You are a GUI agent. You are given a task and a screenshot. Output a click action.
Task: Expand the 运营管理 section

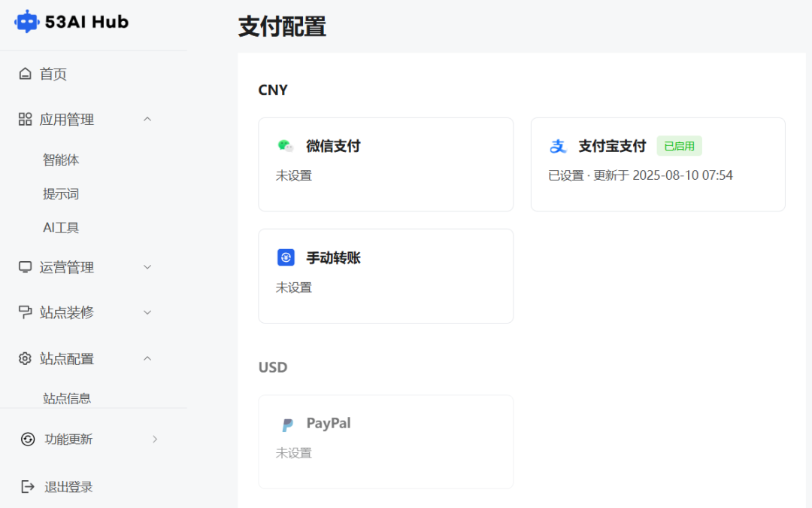(147, 266)
